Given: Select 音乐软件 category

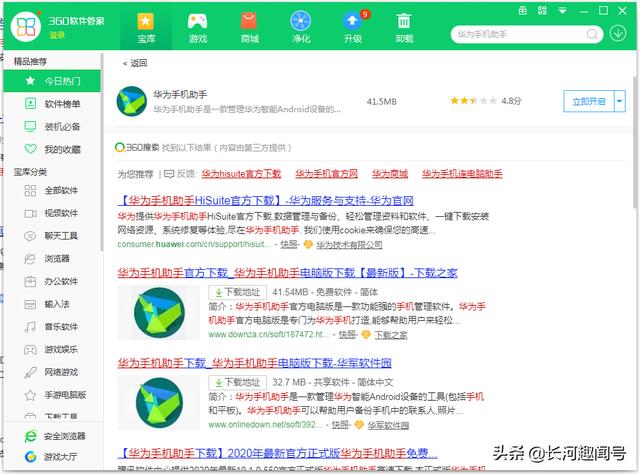Looking at the screenshot, I should pos(52,327).
